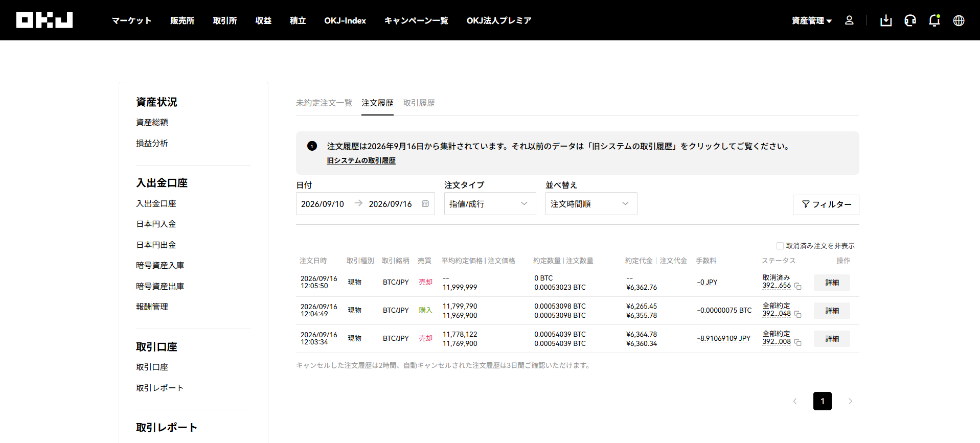Expand the 資産管理 dropdown menu
The width and height of the screenshot is (980, 443).
(812, 20)
